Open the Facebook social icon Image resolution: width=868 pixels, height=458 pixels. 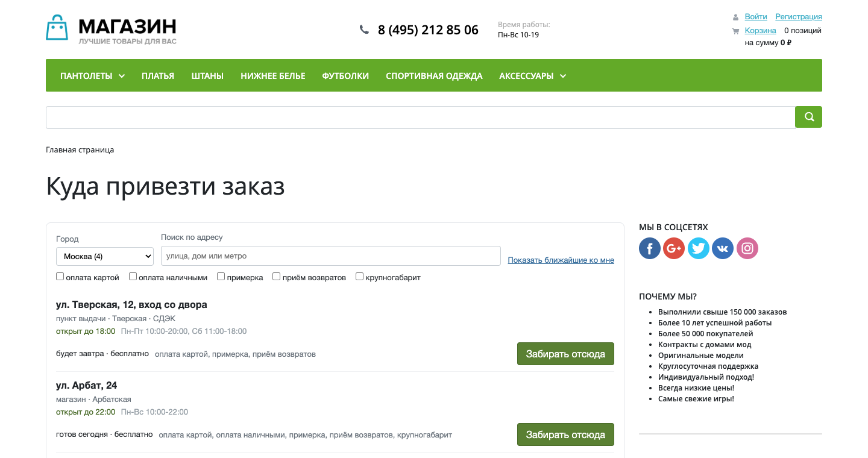point(650,248)
